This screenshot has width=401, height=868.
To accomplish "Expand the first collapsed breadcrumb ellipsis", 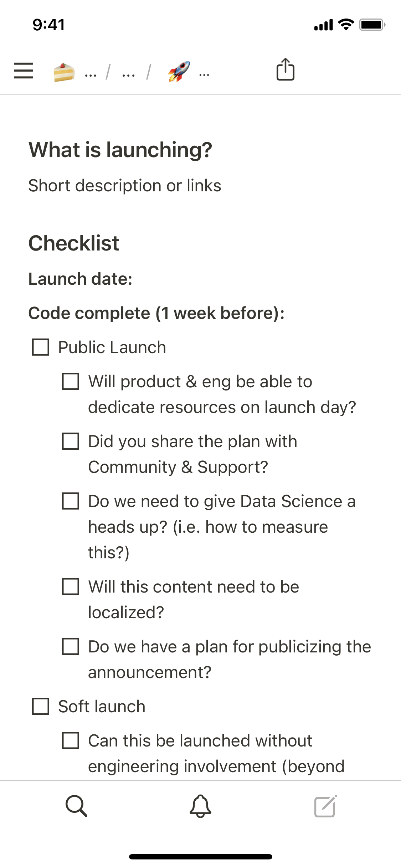I will pos(91,75).
